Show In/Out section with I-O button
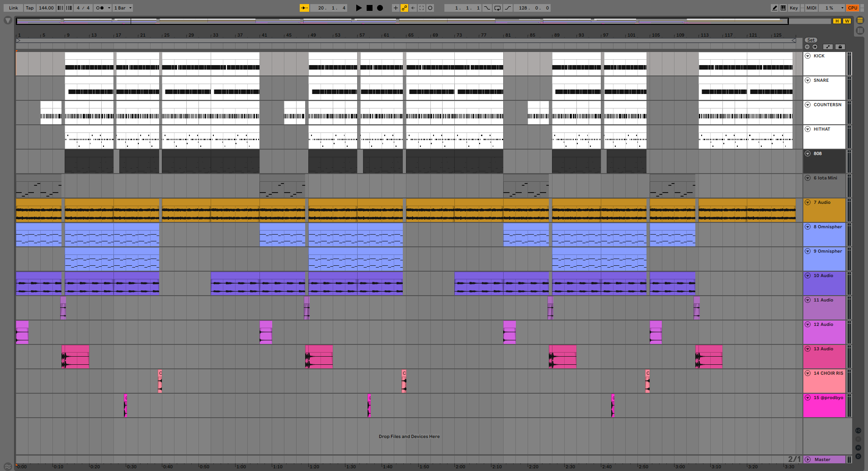 tap(858, 431)
